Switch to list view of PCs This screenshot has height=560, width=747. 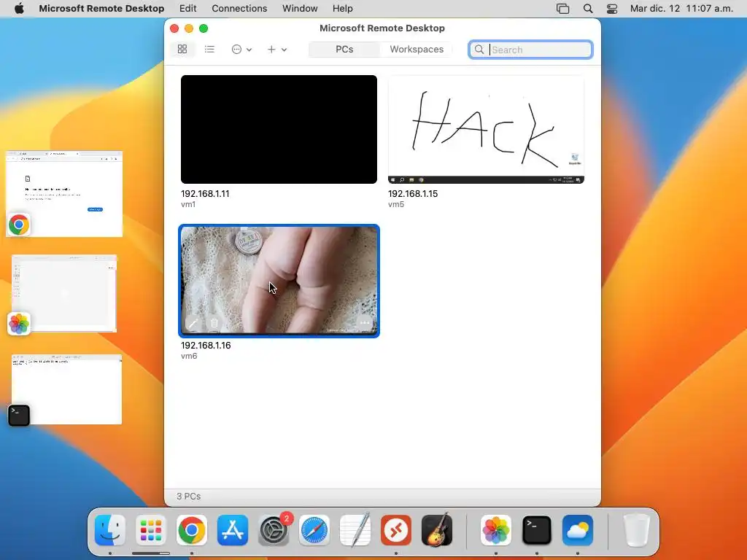click(x=209, y=49)
